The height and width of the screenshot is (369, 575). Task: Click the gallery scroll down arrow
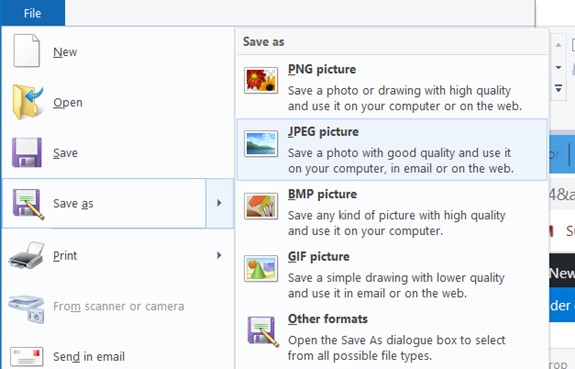(558, 67)
